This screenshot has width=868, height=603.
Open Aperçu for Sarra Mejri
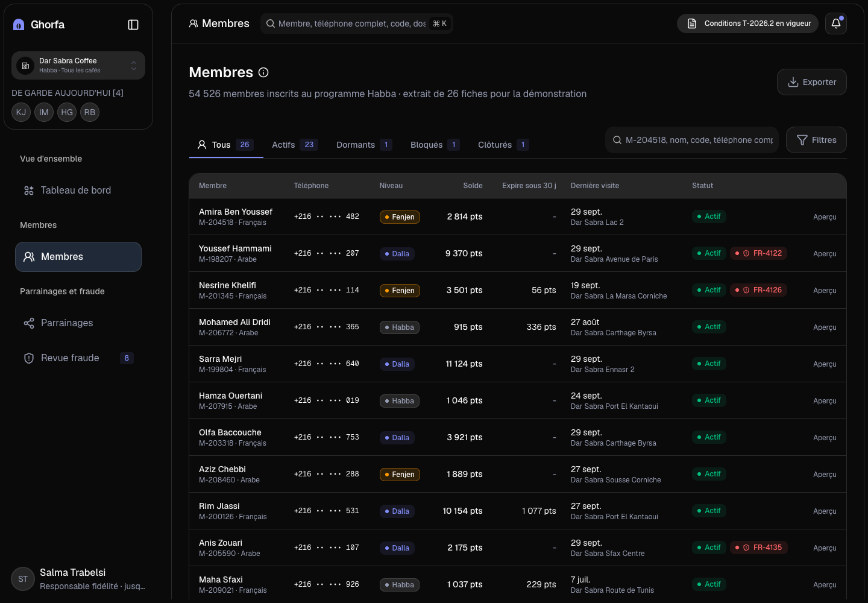825,364
